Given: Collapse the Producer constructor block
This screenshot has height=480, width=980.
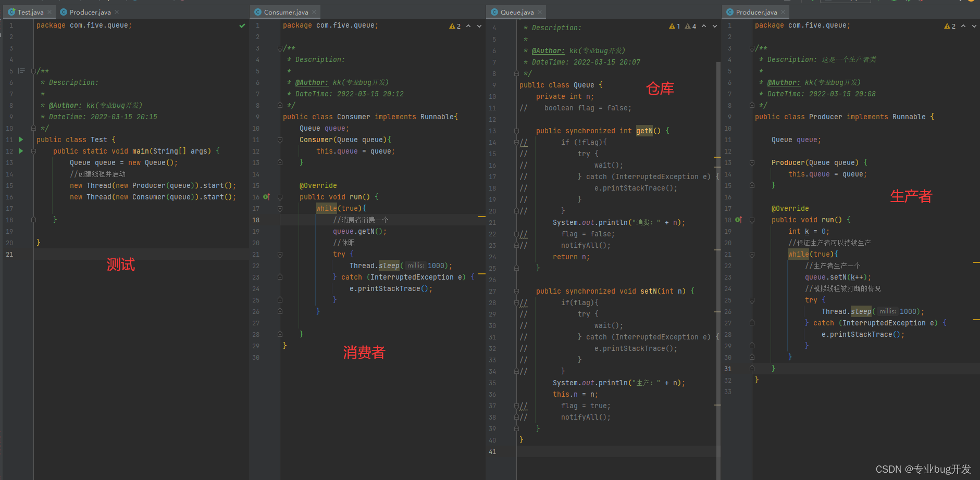Looking at the screenshot, I should (752, 162).
